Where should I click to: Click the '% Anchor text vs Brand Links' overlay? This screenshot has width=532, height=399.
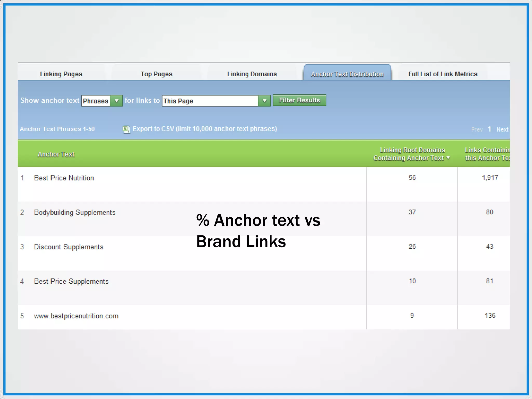pyautogui.click(x=258, y=231)
